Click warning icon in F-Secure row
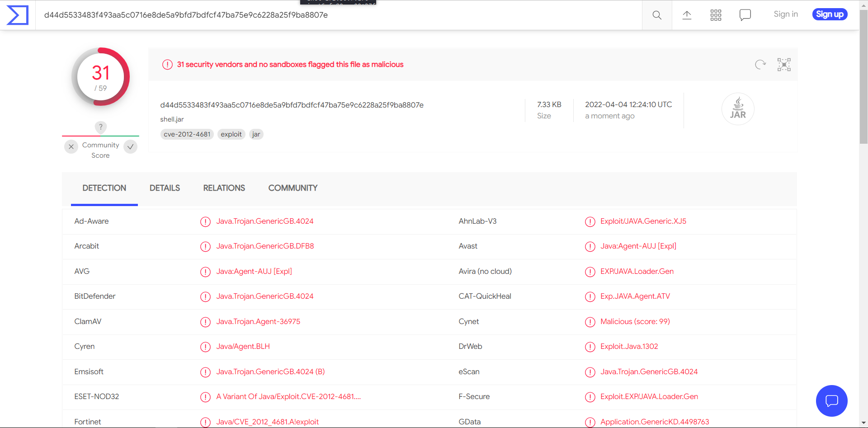 point(590,397)
